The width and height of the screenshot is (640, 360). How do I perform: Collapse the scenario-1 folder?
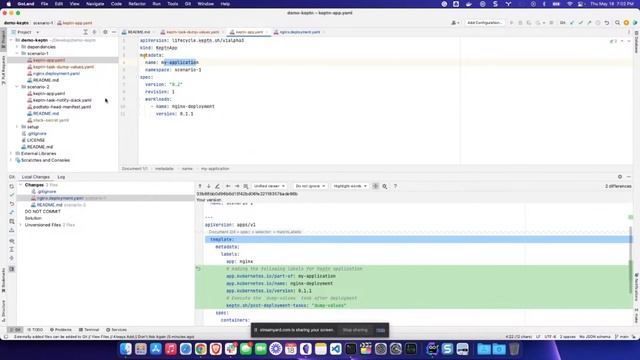click(17, 53)
